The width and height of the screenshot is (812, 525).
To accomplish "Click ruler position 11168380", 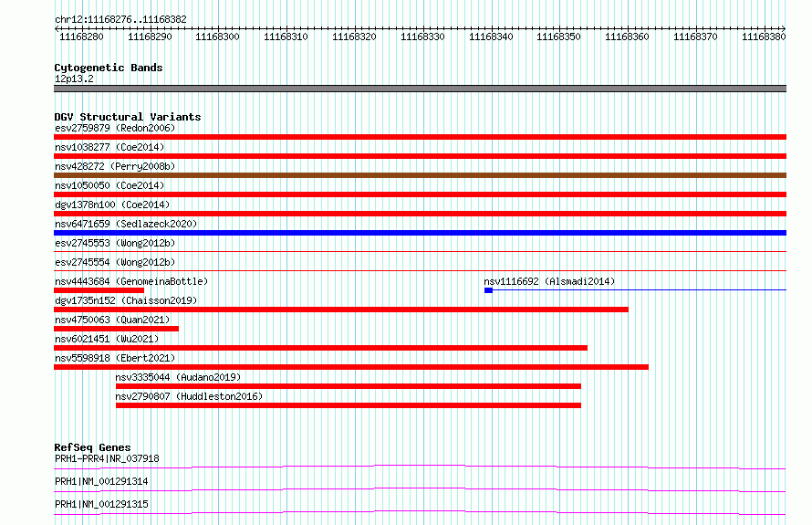I will pyautogui.click(x=764, y=37).
